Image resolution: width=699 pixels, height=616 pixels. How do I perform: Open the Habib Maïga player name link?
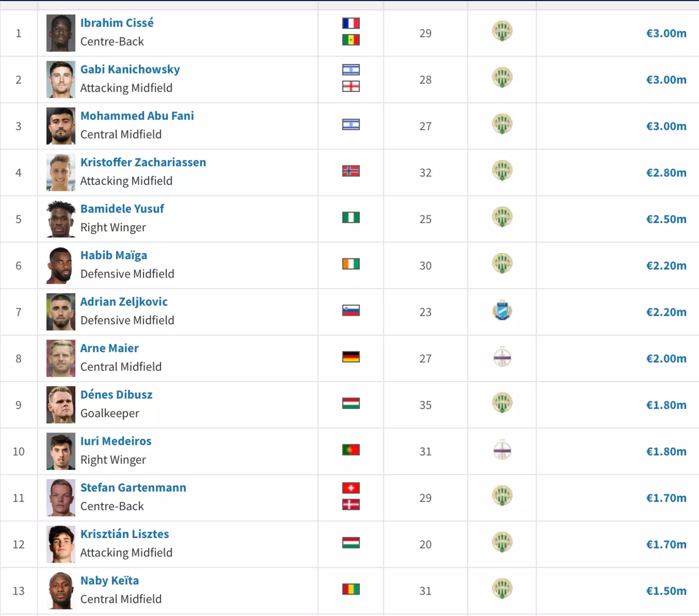pos(114,255)
